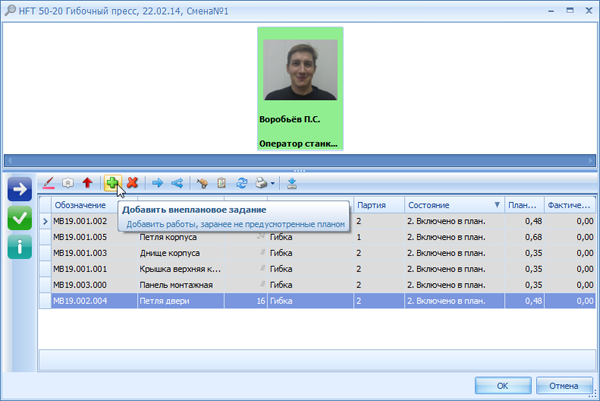Select the MB19.001.003 cell
The image size is (600, 401).
click(x=94, y=253)
